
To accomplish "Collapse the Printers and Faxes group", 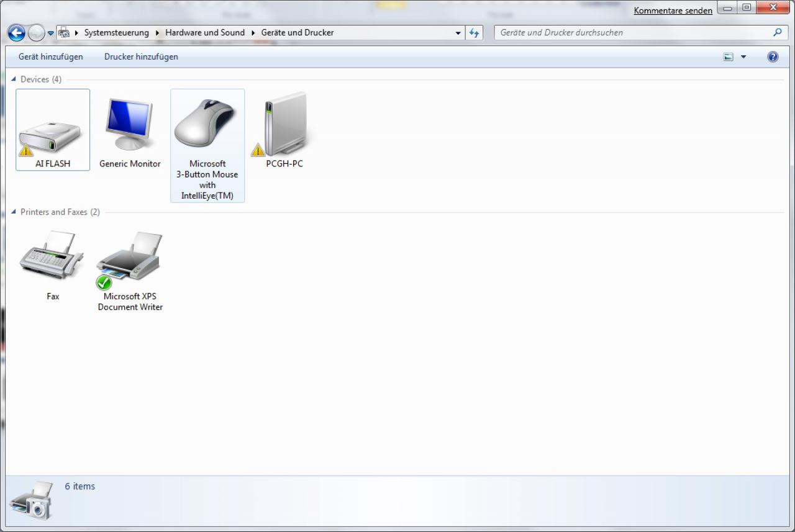I will pos(14,212).
